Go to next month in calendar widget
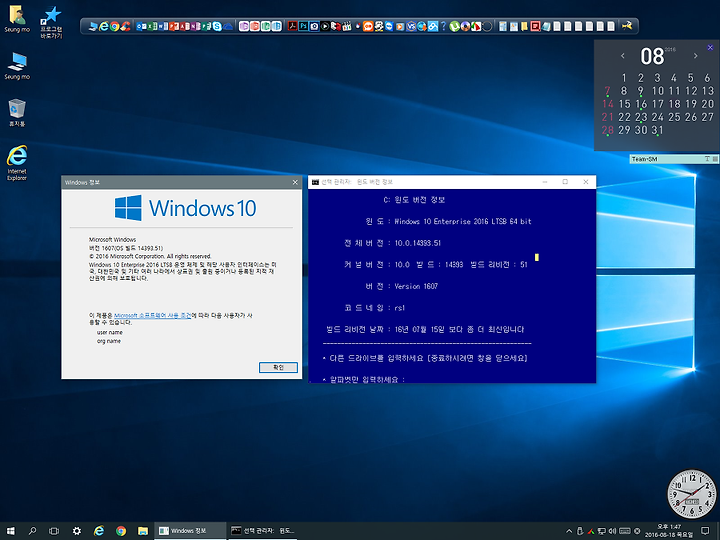 pyautogui.click(x=696, y=56)
